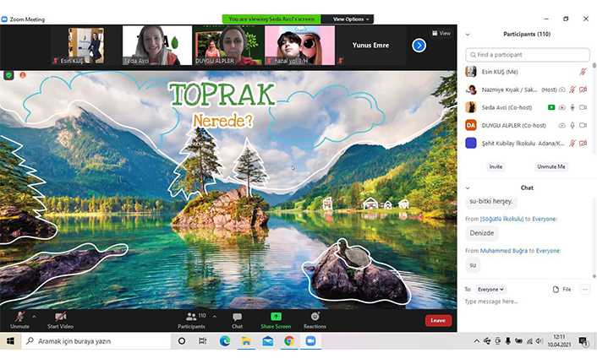Viewport: 597px width, 364px height.
Task: Open the Reactions menu
Action: [315, 320]
